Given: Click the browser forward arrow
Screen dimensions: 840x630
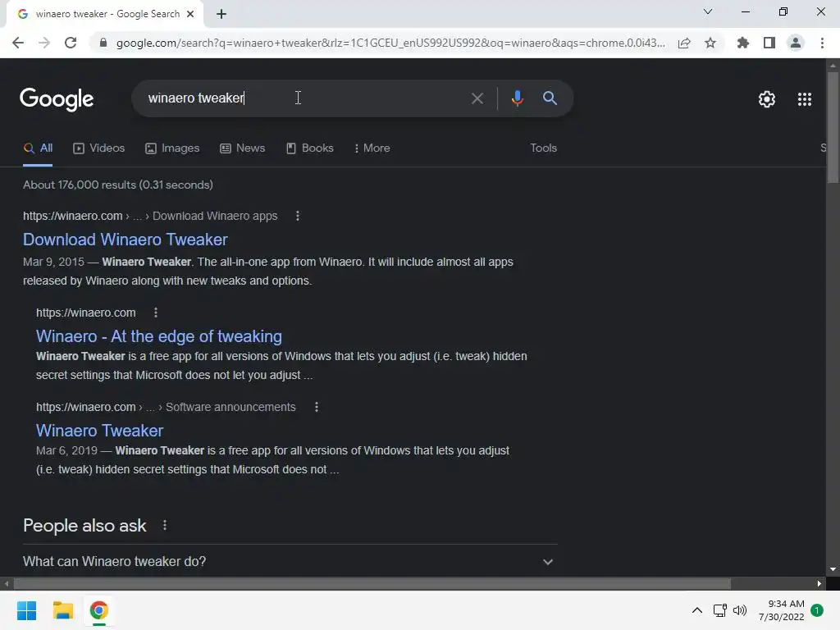Looking at the screenshot, I should point(44,43).
